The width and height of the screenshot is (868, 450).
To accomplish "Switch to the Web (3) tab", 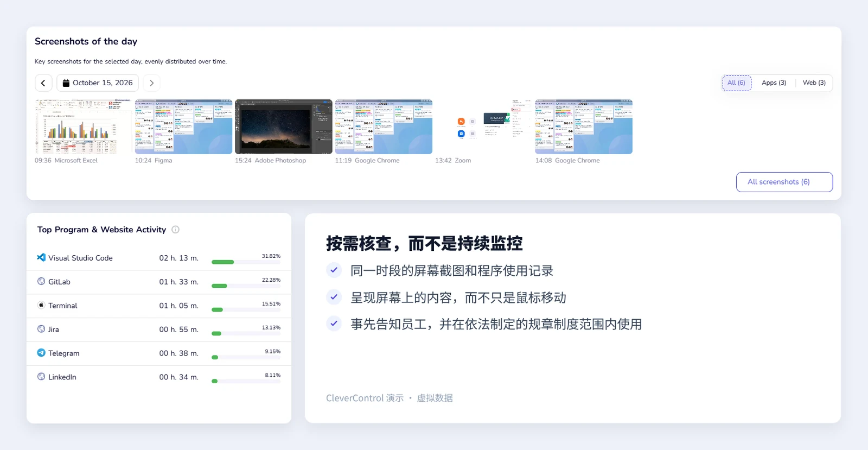I will point(814,83).
